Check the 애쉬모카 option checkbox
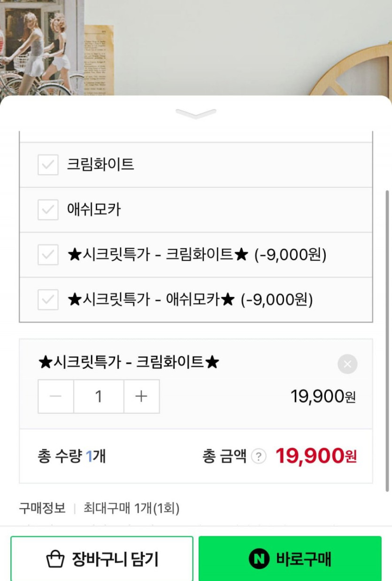392x581 pixels. (48, 209)
